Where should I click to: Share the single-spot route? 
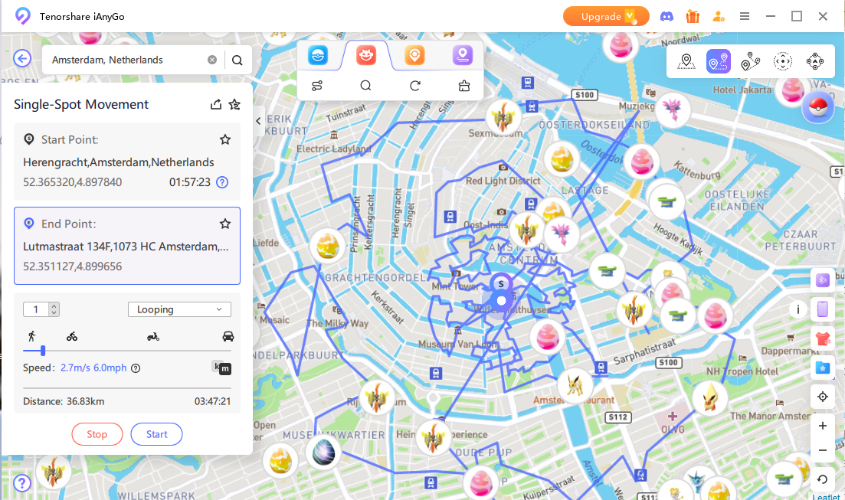coord(216,105)
